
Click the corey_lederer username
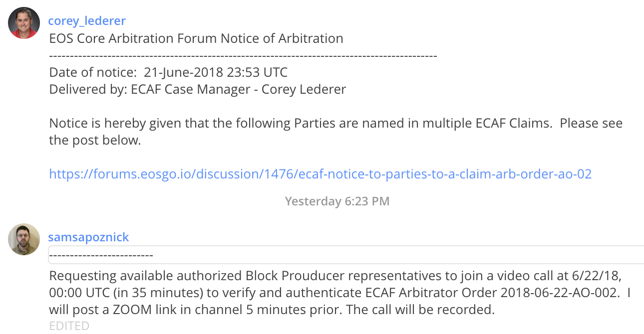pyautogui.click(x=87, y=21)
